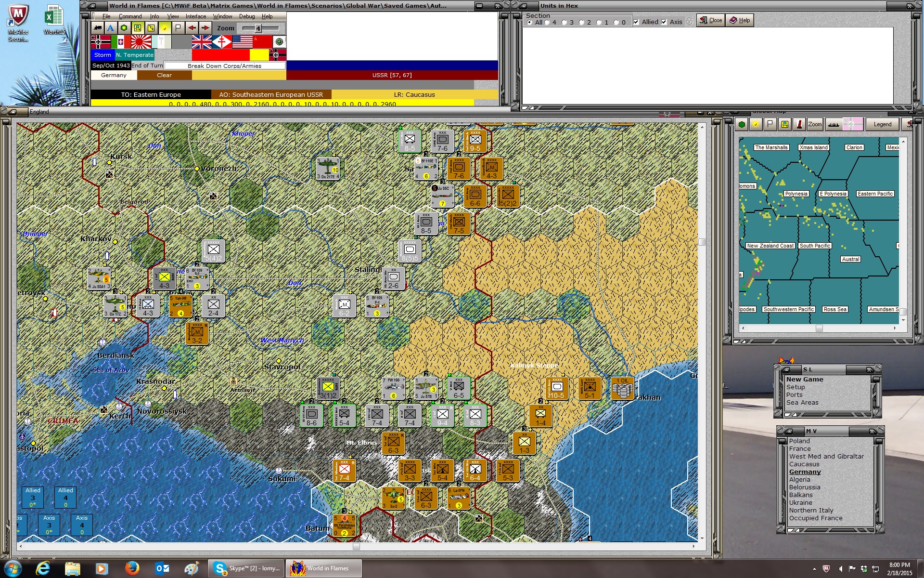Click Help button in Units in Hex
This screenshot has height=578, width=924.
tap(740, 20)
